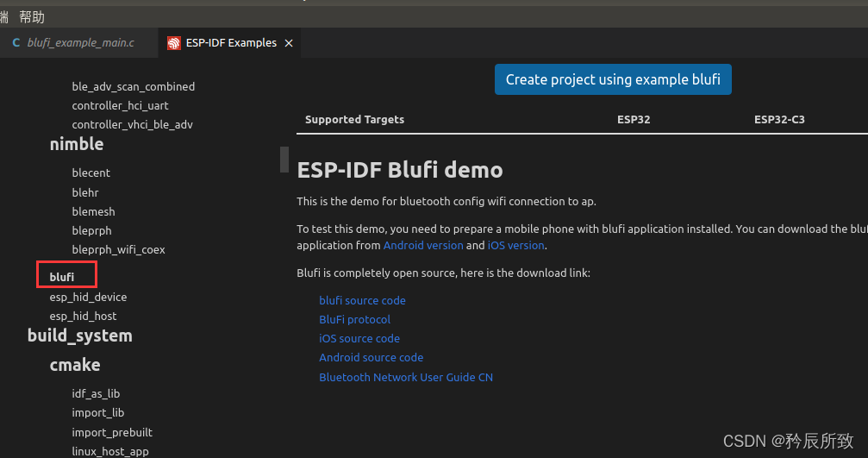Click the build_system category heading
Screen dimensions: 868x458
pyautogui.click(x=79, y=336)
